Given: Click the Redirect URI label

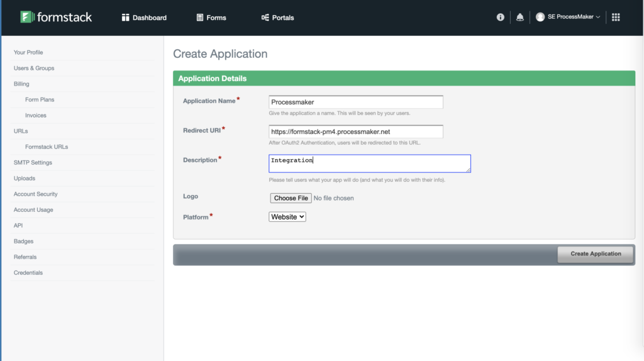Looking at the screenshot, I should 202,131.
